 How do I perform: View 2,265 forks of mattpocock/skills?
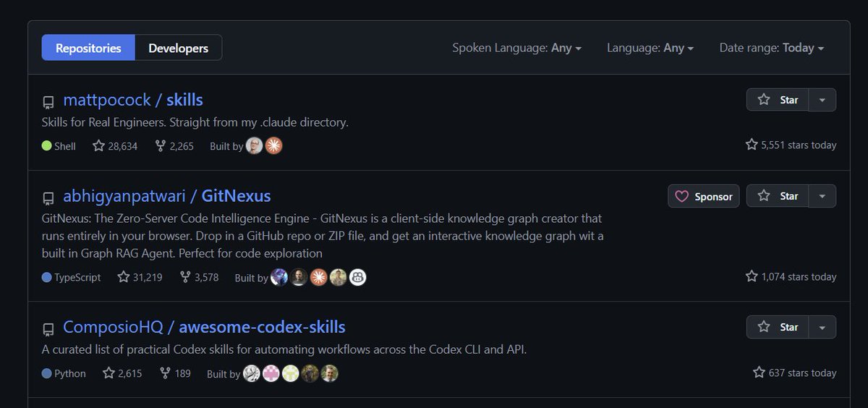click(174, 145)
